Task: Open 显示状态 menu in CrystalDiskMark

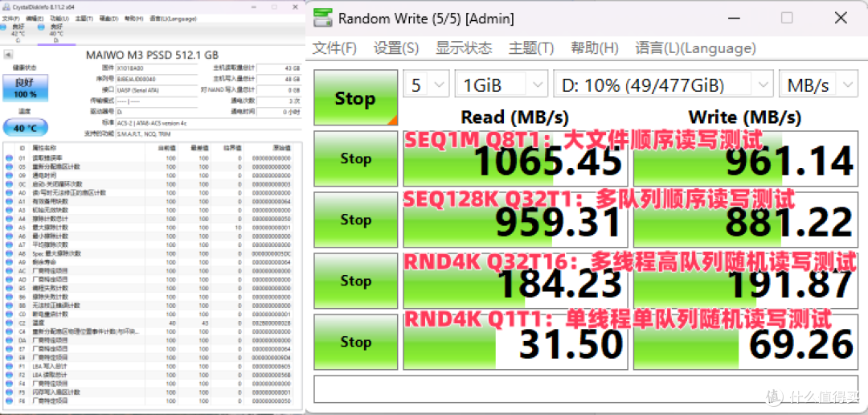Action: click(x=464, y=47)
